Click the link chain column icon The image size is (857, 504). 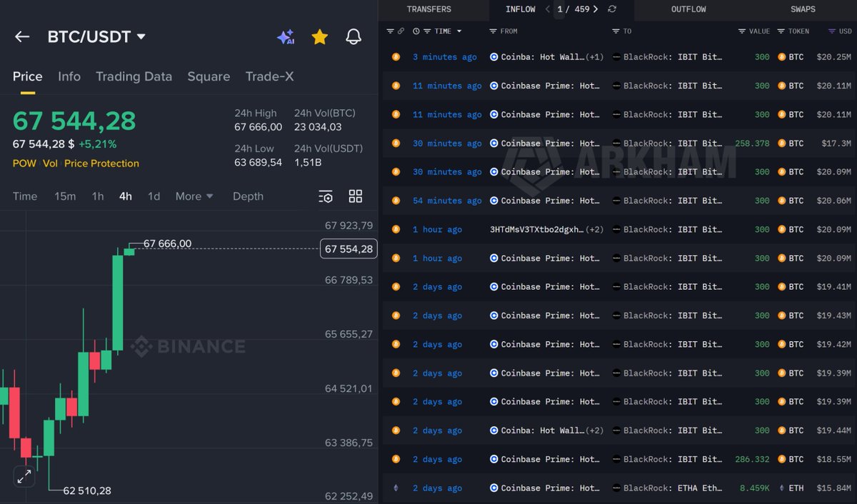tap(401, 31)
